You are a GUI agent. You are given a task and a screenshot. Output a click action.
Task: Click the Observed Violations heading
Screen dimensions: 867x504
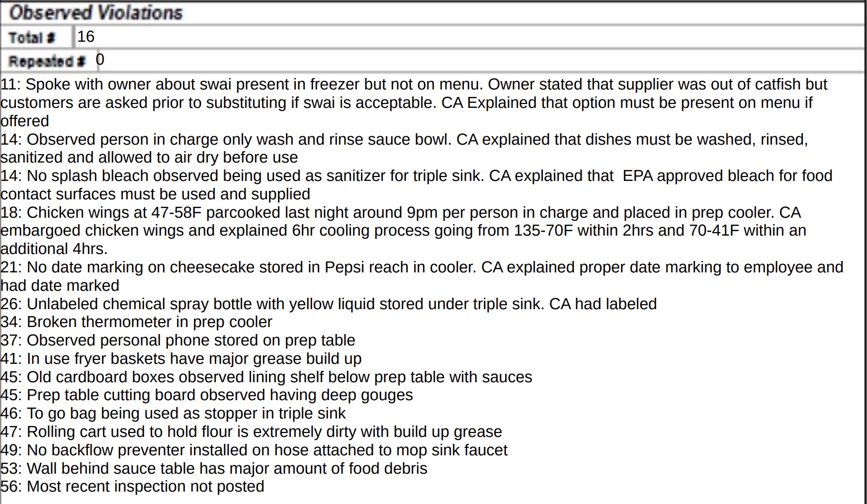(96, 13)
